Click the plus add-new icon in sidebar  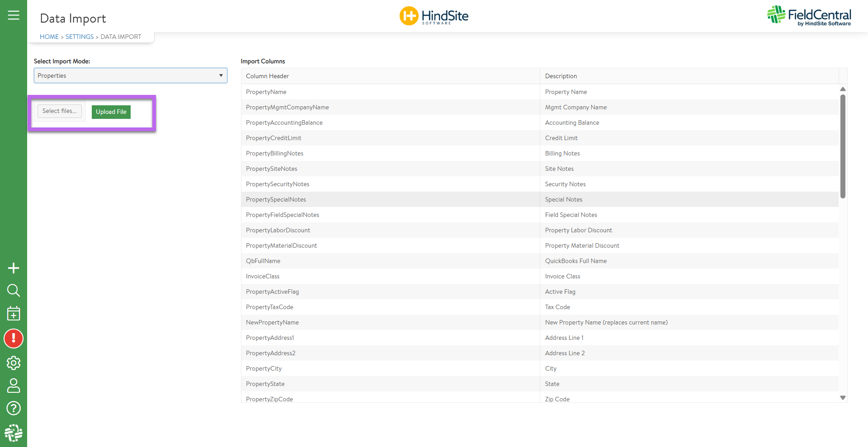coord(14,268)
